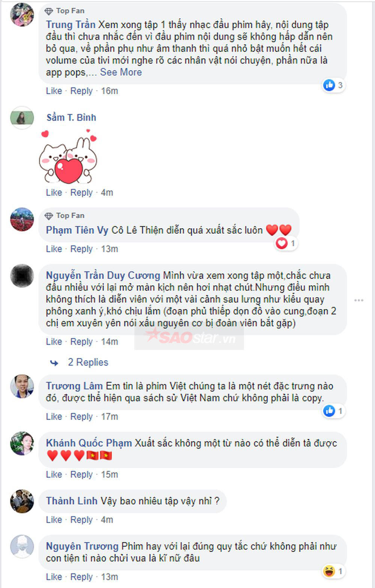The image size is (375, 588).
Task: Expand the 2 Replies thread
Action: 88,362
